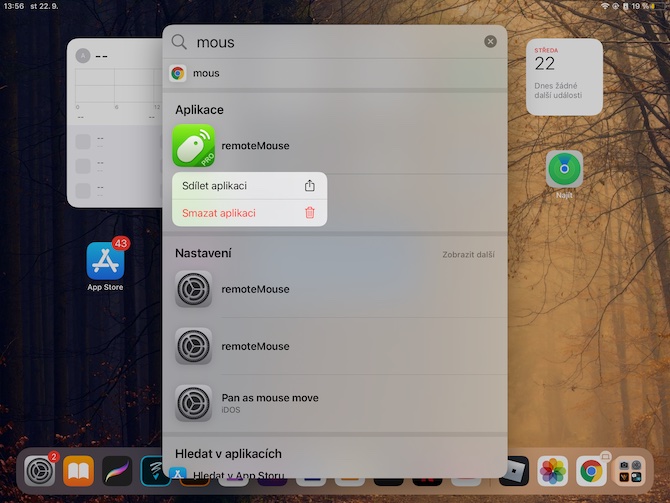Tap the Aplikace section header
The width and height of the screenshot is (670, 503).
(x=199, y=110)
